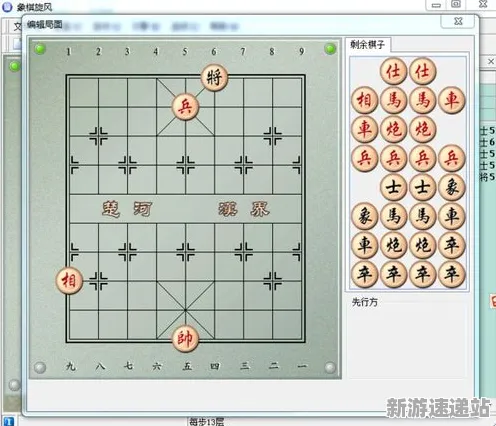Click the 编辑局面 dialog title
Viewport: 496px width, 426px height.
coord(45,24)
